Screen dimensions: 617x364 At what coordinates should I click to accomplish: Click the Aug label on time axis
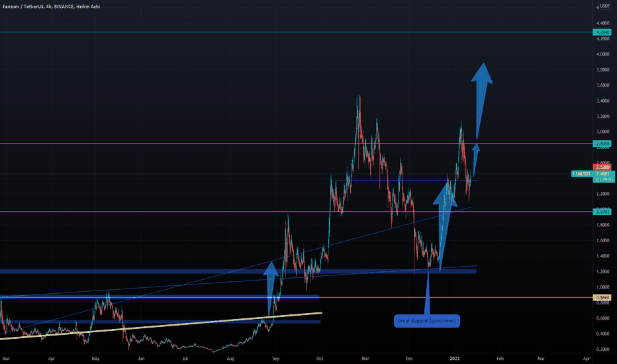click(x=230, y=359)
